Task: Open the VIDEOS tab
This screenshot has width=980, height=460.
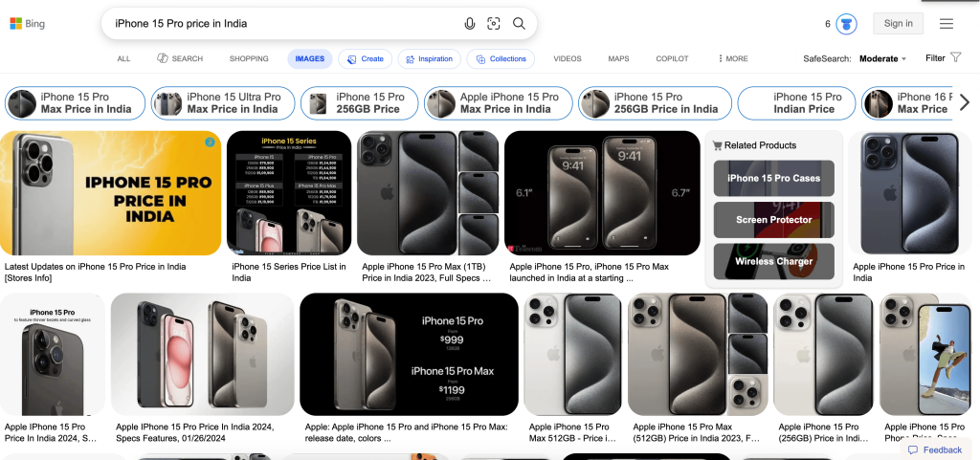Action: [568, 58]
